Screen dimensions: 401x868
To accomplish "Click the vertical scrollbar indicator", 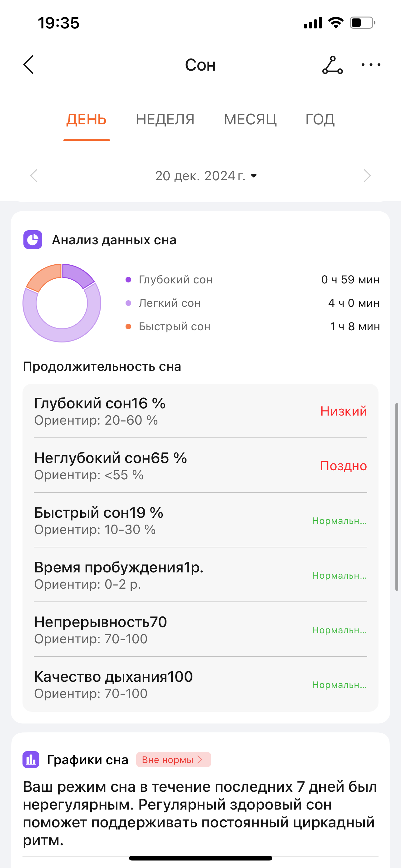I will pos(397,496).
